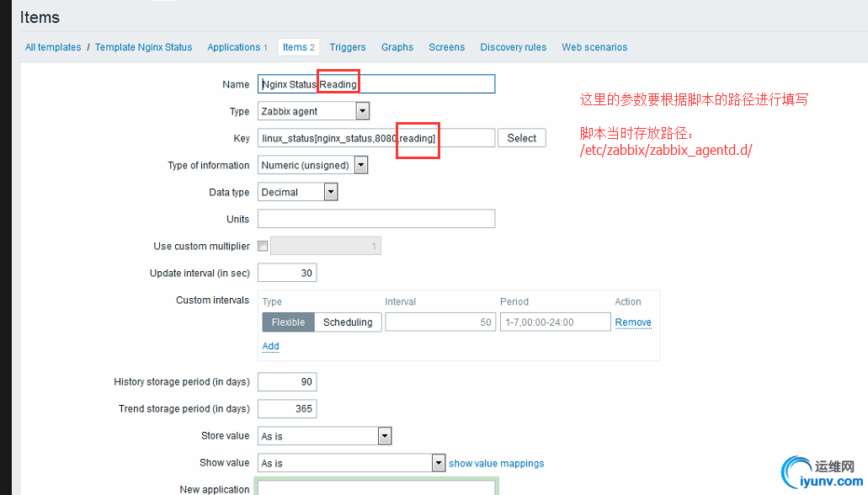Open the show value mappings link
This screenshot has height=495, width=868.
click(x=497, y=464)
